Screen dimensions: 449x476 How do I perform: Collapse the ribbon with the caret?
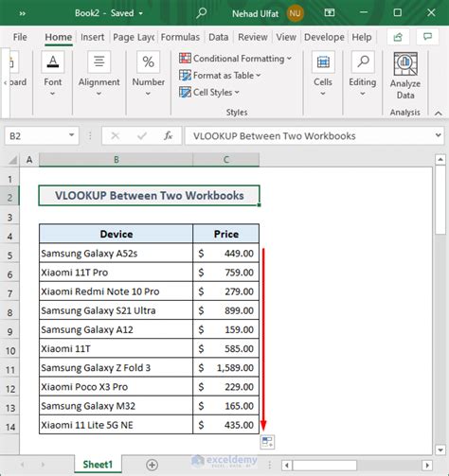click(x=439, y=114)
